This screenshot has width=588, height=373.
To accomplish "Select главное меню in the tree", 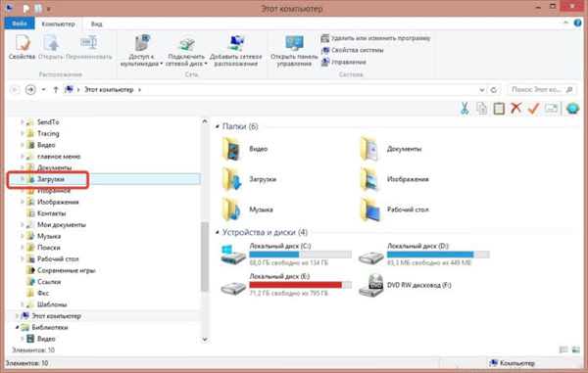I will [x=59, y=157].
